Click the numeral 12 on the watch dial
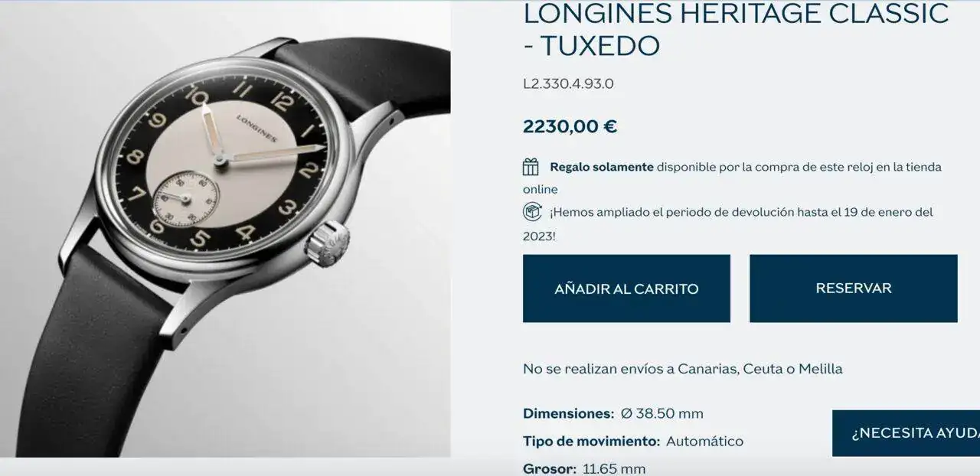The width and height of the screenshot is (980, 476). pos(282,101)
